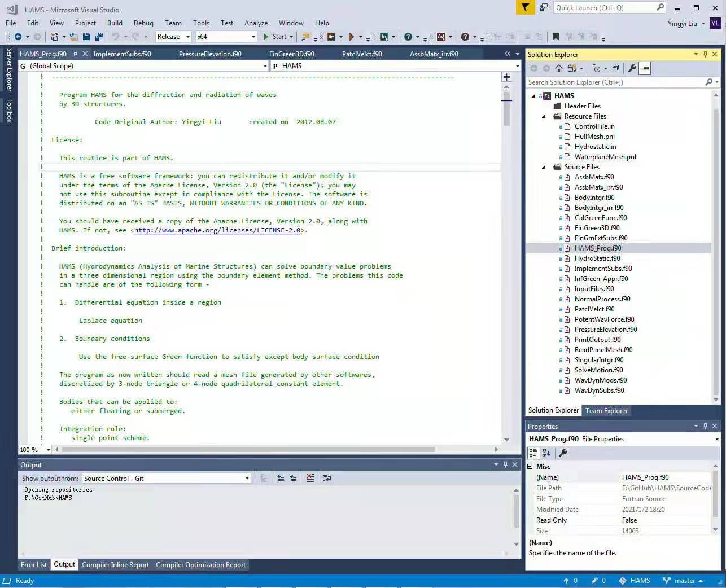Click the feedback icon next to Quick Launch
Screen dimensions: 726x588
543,7
